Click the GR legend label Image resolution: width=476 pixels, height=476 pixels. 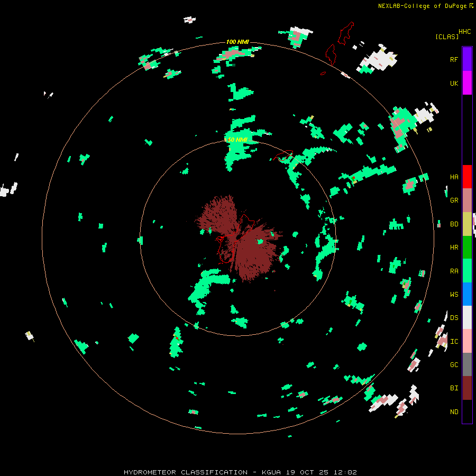point(454,200)
